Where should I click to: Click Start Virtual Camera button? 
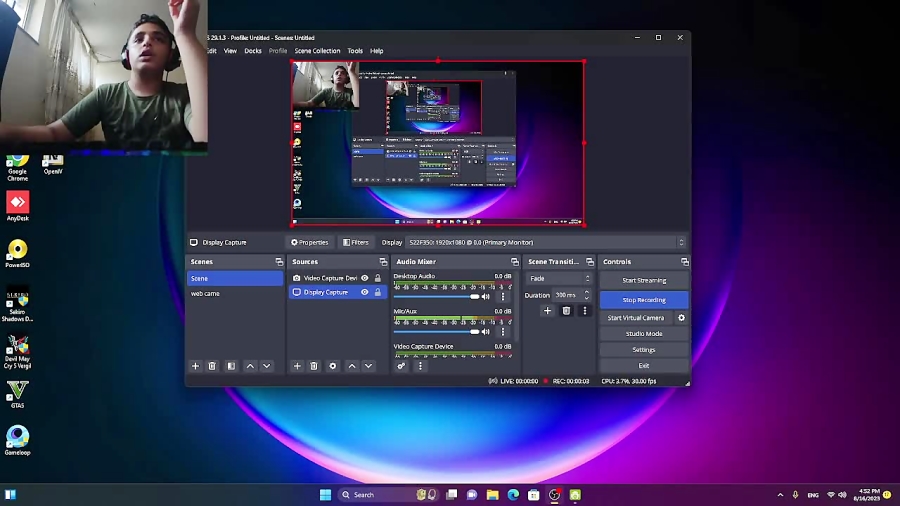coord(636,318)
